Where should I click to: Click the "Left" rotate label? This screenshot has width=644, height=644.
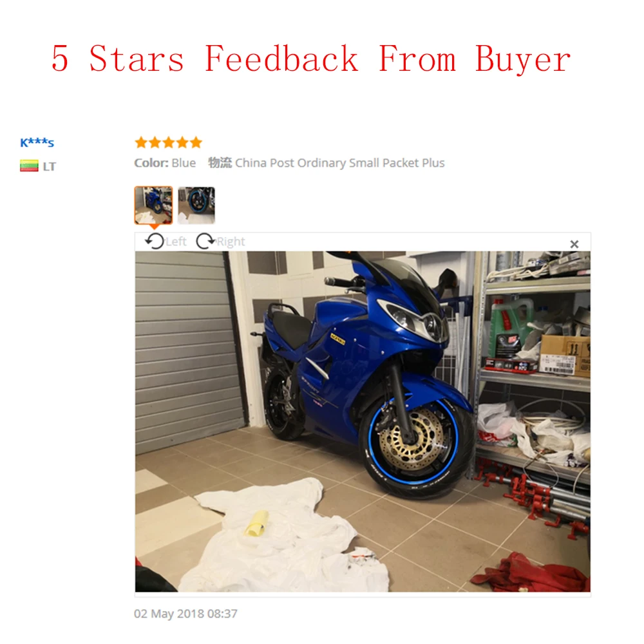176,241
